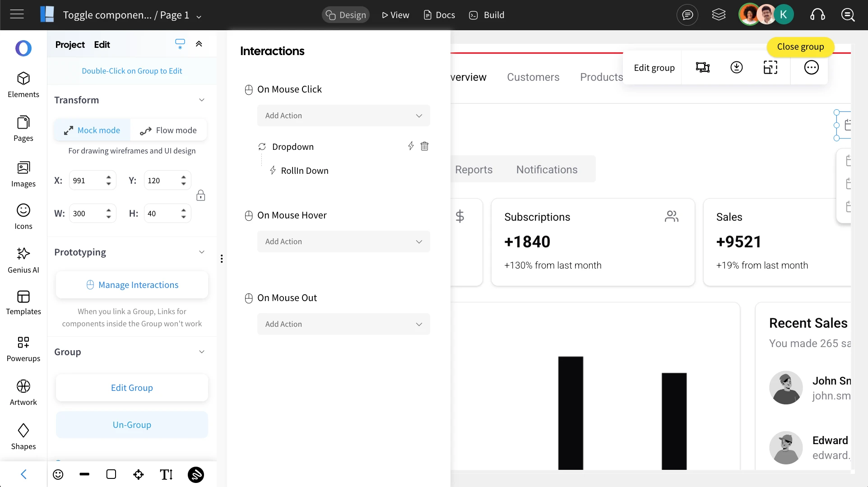Select the emoji smiley tool in bottom bar
The image size is (868, 487).
click(58, 474)
